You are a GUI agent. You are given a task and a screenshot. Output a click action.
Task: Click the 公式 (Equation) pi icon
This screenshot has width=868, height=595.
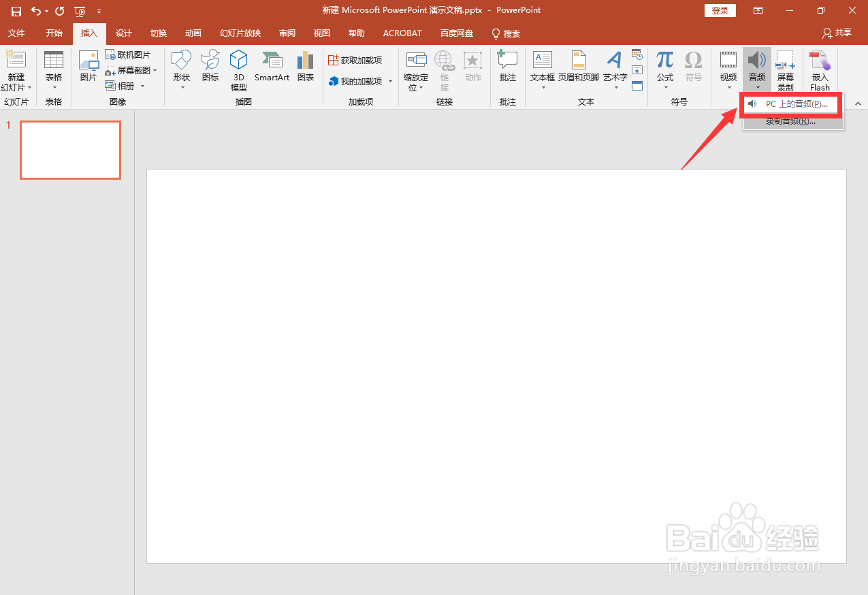pyautogui.click(x=665, y=60)
